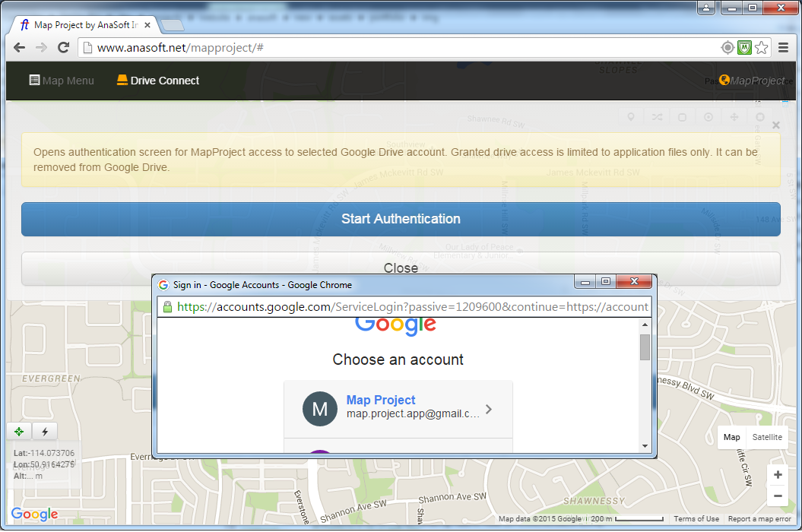Click the green crosshair locate button
The width and height of the screenshot is (802, 532).
19,432
